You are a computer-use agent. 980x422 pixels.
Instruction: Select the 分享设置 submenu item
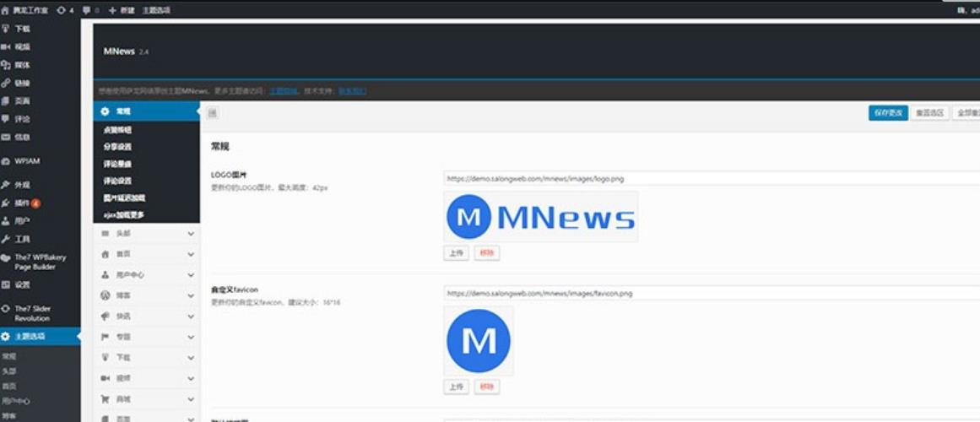coord(118,147)
